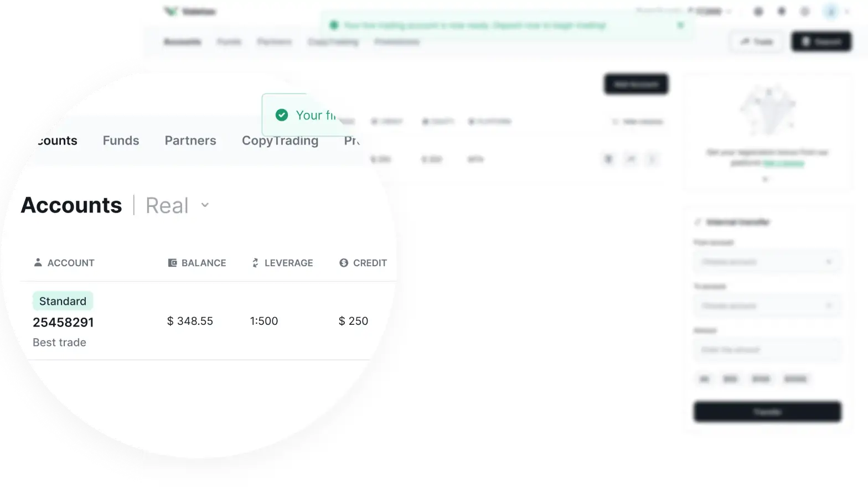Dismiss the green notification banner with its X

(680, 25)
